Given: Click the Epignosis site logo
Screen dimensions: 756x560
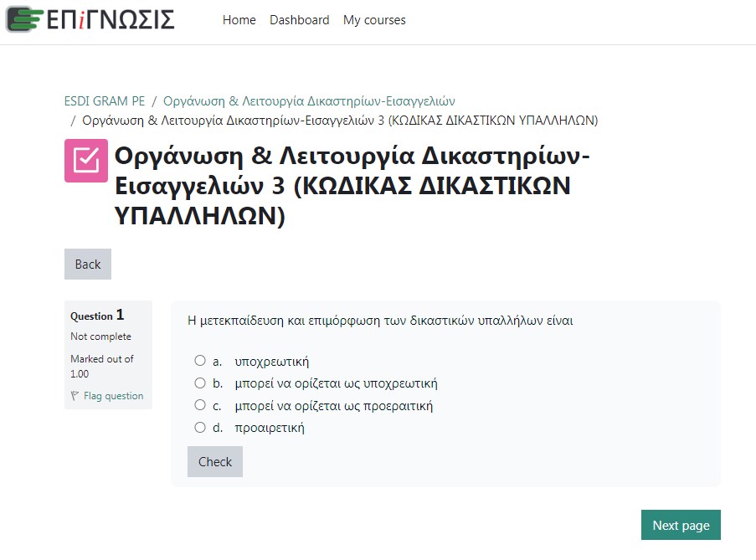Looking at the screenshot, I should pyautogui.click(x=90, y=20).
